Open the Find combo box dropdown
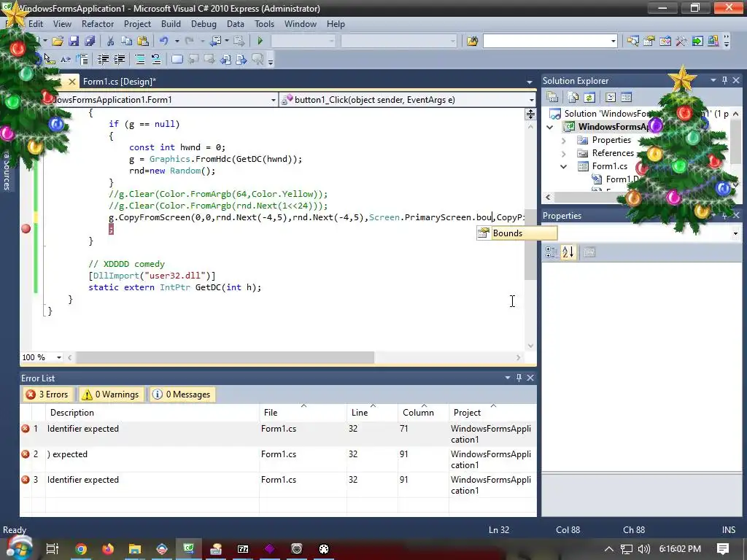The height and width of the screenshot is (560, 747). (613, 41)
